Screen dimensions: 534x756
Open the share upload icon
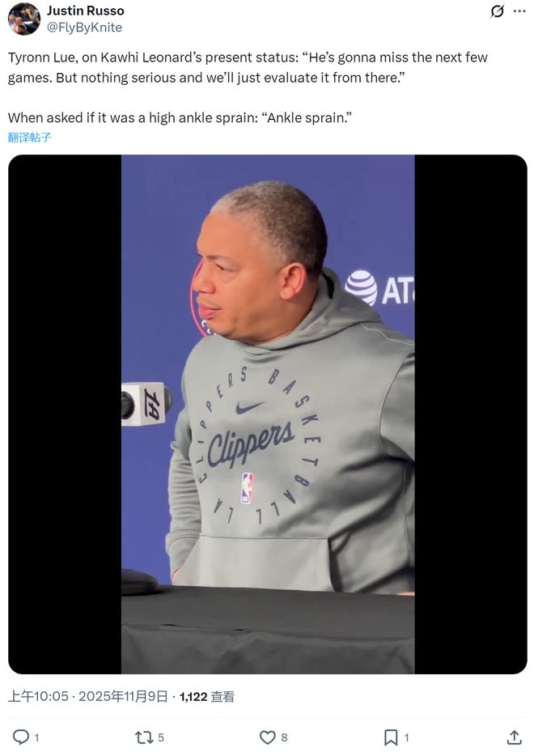pyautogui.click(x=515, y=737)
